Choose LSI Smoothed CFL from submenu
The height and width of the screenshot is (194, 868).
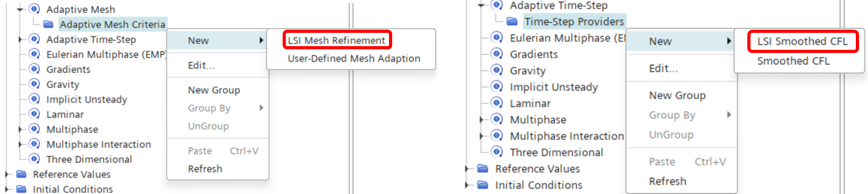pyautogui.click(x=802, y=41)
